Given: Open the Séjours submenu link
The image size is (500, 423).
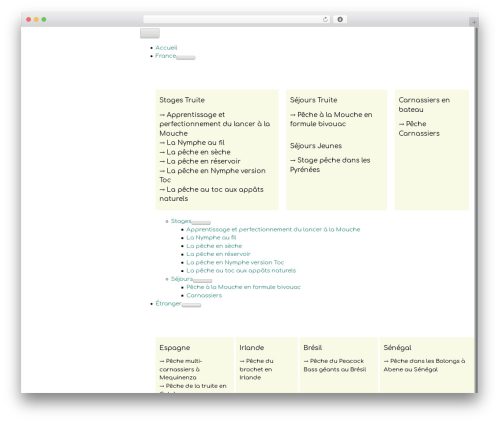Looking at the screenshot, I should click(182, 279).
